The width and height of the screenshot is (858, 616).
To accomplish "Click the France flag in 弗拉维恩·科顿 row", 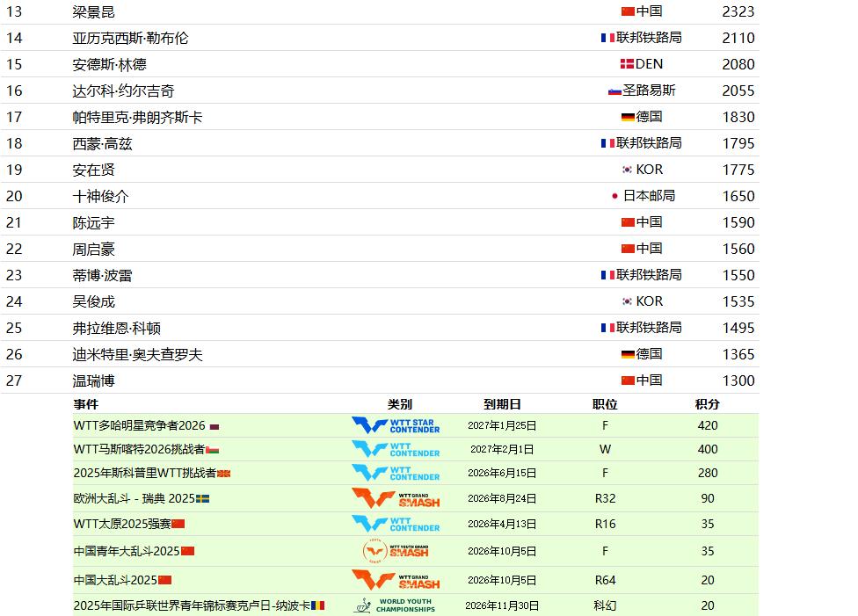I will click(x=607, y=328).
